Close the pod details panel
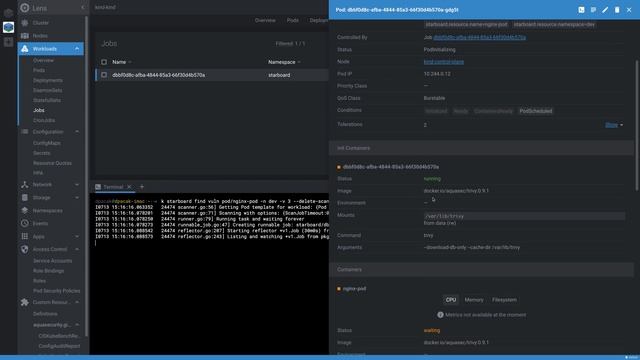This screenshot has height=360, width=640. tap(629, 10)
